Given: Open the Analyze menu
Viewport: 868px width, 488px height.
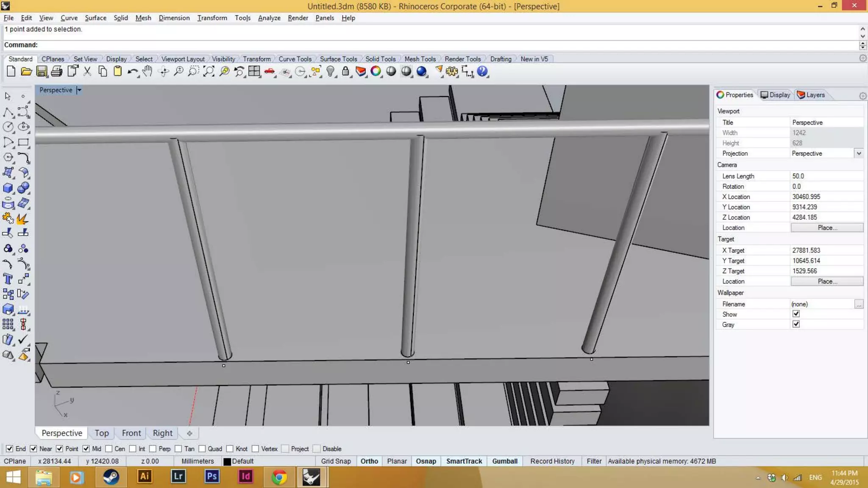Looking at the screenshot, I should [x=269, y=18].
